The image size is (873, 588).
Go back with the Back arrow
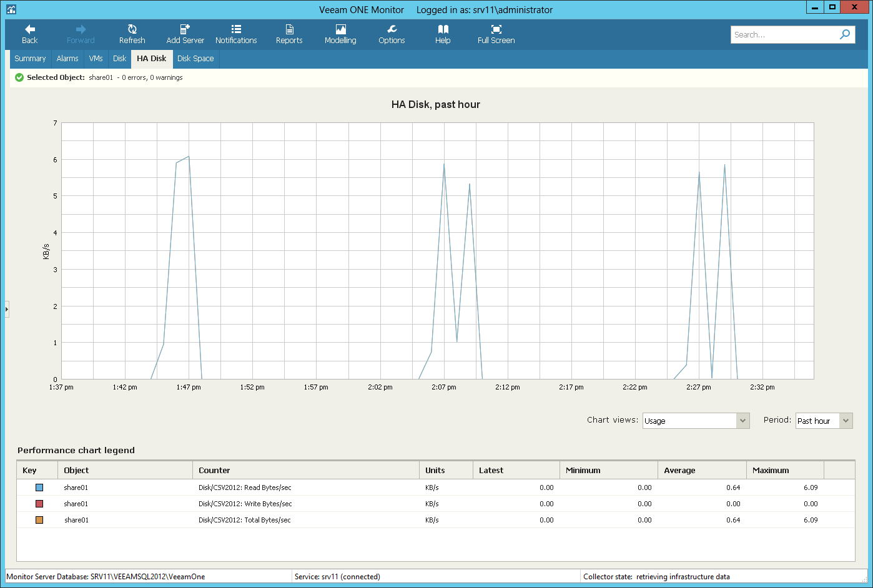(30, 34)
